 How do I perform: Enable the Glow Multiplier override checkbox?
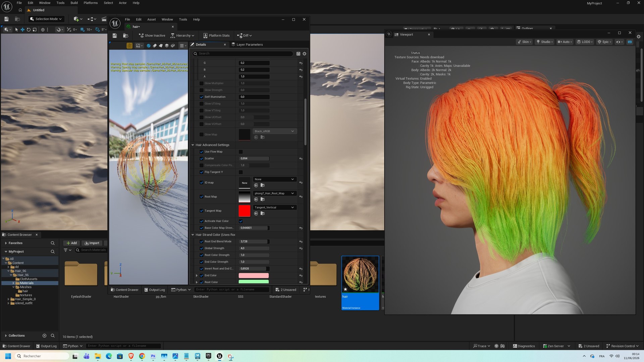202,83
